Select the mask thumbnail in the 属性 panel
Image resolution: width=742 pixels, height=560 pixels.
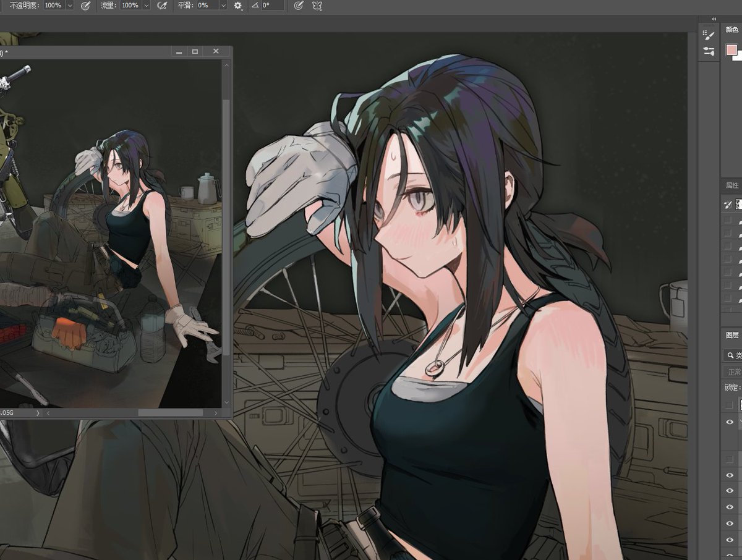(x=739, y=205)
